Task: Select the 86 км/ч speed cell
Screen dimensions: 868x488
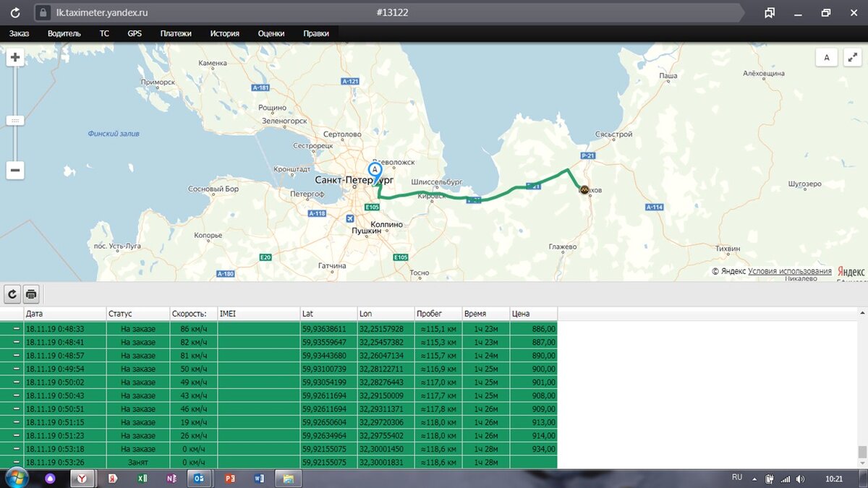Action: 193,329
